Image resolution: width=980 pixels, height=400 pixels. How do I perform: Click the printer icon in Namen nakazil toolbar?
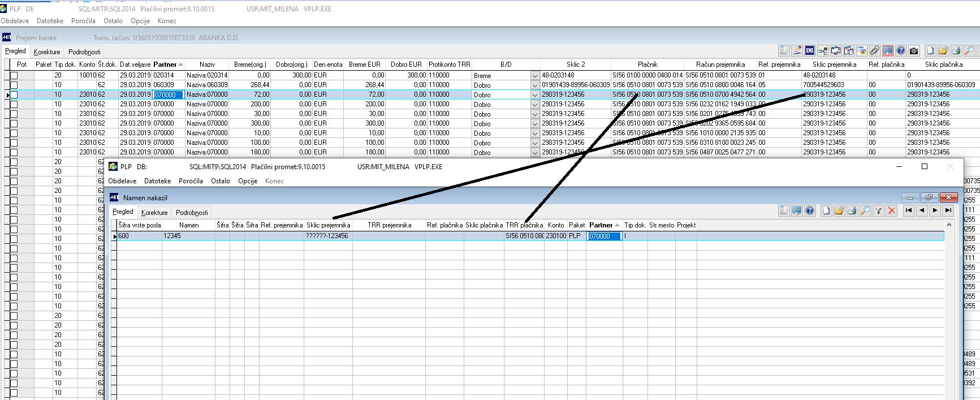(852, 210)
